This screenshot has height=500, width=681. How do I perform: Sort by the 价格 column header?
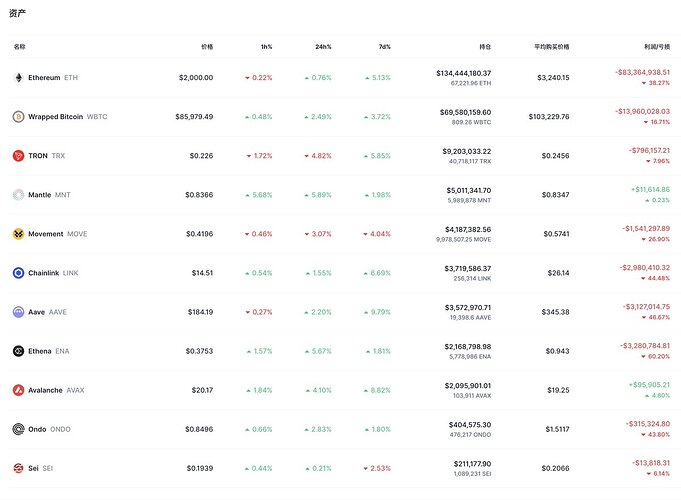click(x=207, y=47)
